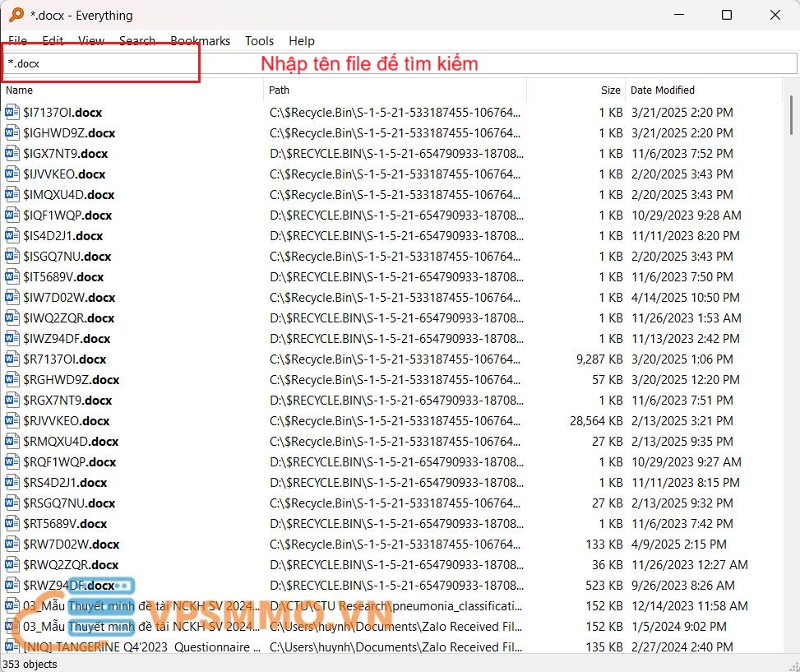
Task: Sort results by Date Modified column header
Action: 699,90
